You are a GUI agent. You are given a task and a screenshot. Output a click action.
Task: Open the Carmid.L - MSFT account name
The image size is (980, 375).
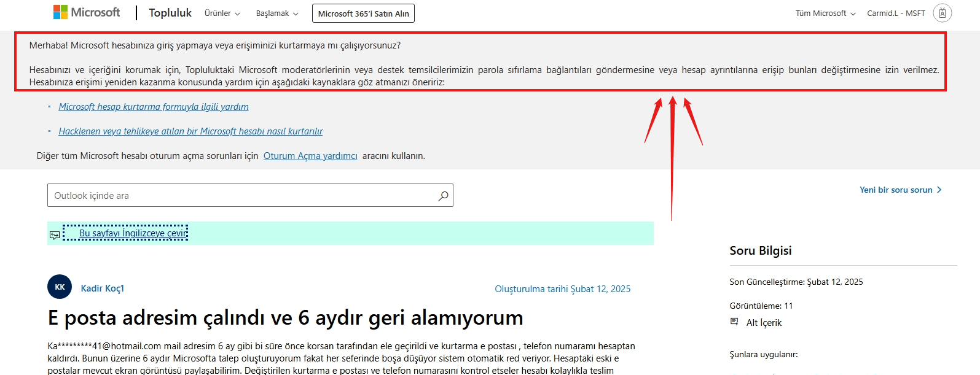pyautogui.click(x=896, y=13)
